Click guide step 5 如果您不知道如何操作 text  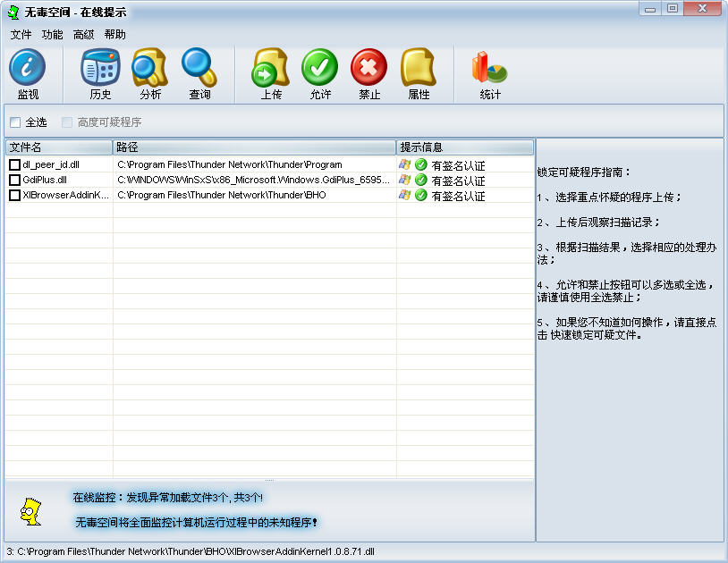coord(627,328)
